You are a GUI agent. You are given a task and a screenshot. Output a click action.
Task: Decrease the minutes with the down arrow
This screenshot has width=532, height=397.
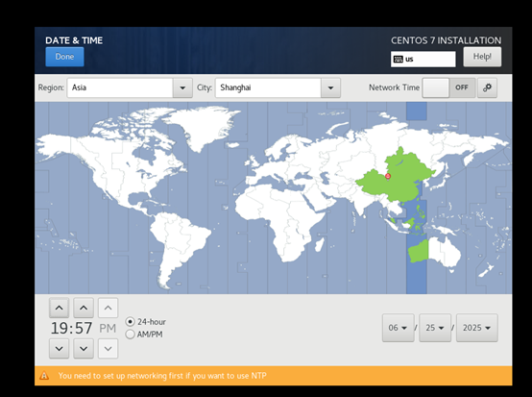tap(84, 348)
